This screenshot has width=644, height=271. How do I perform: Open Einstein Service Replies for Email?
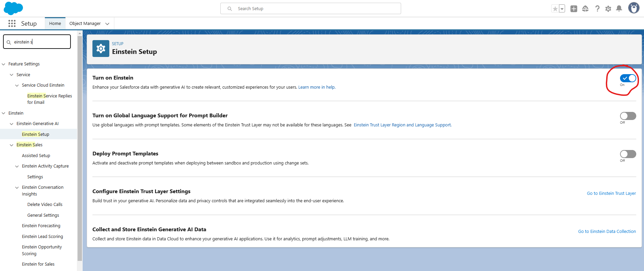coord(50,99)
